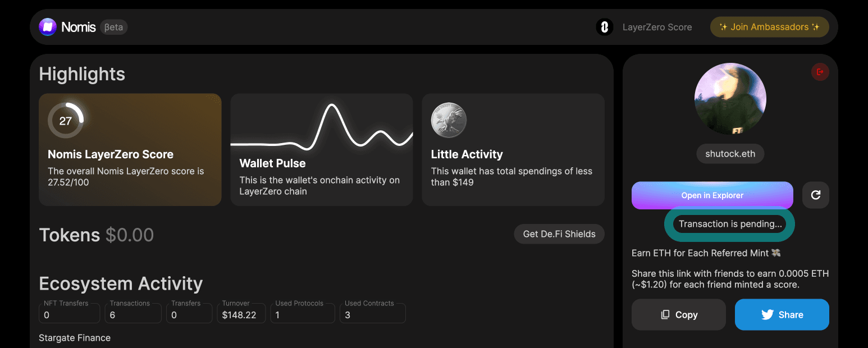Click the Twitter bird icon
This screenshot has height=348, width=868.
click(768, 315)
